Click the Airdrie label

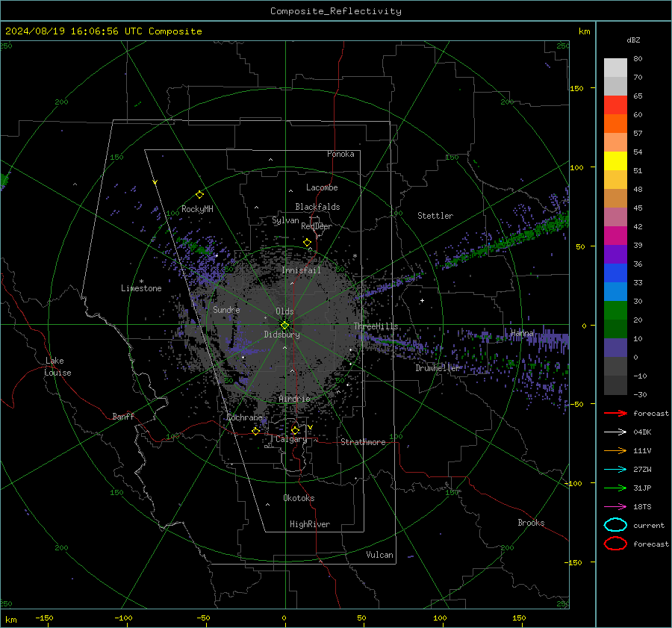pyautogui.click(x=294, y=399)
